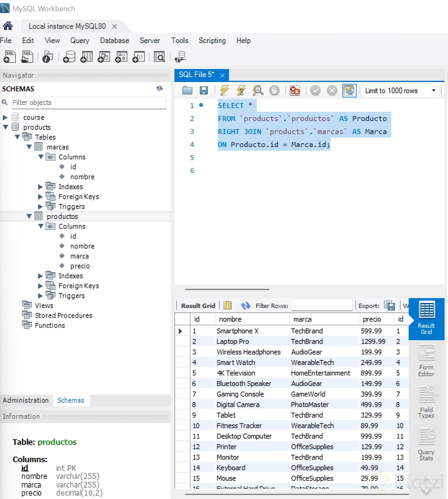Viewport: 448px width, 499px height.
Task: Click the query editor horizontal scrollbar
Action: [x=227, y=289]
